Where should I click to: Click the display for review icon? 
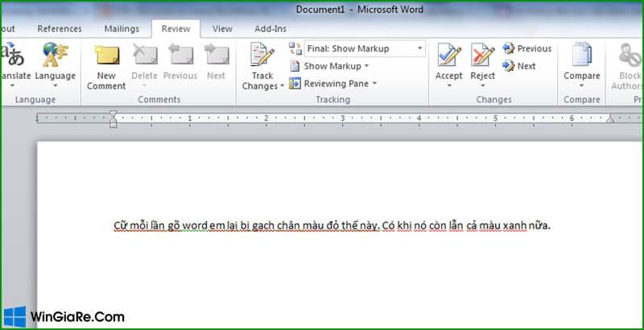(295, 48)
